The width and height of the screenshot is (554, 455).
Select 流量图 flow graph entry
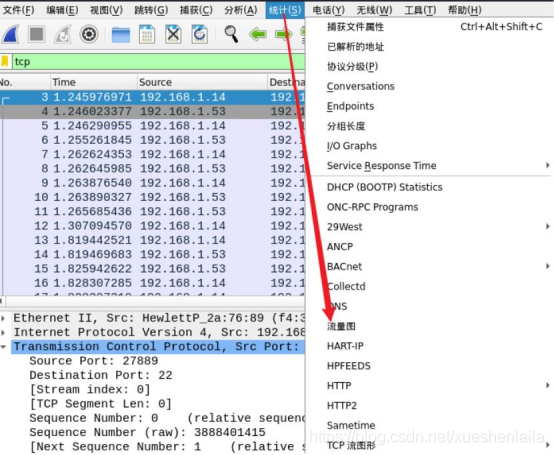(x=429, y=326)
